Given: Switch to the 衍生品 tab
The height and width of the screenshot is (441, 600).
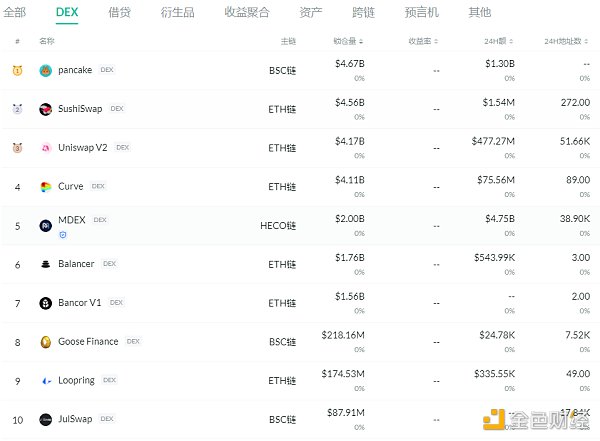Looking at the screenshot, I should pyautogui.click(x=177, y=12).
